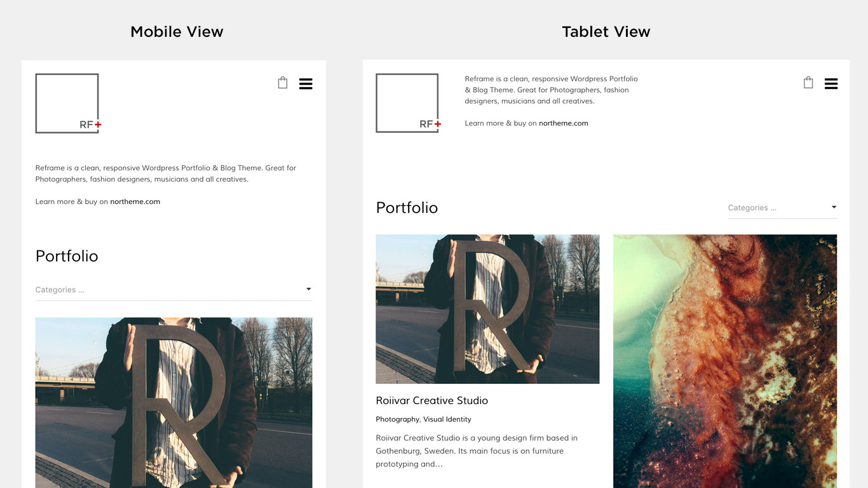Open the shopping bag icon in tablet view
Image resolution: width=868 pixels, height=488 pixels.
click(x=808, y=83)
